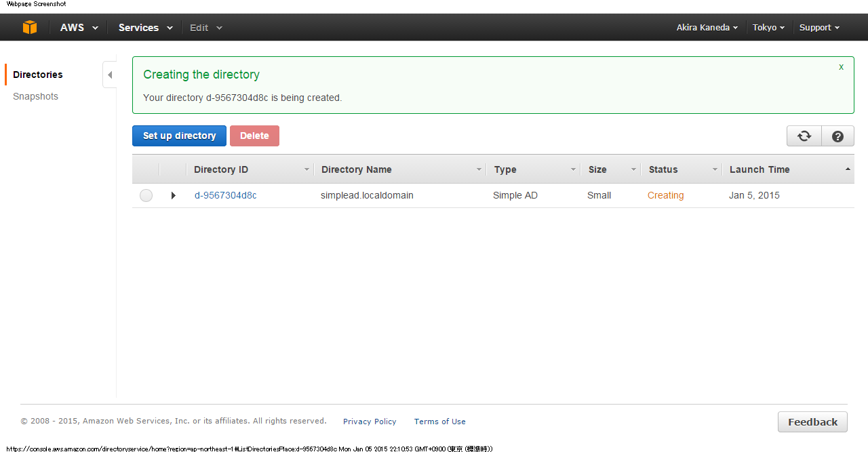Open the Tokyo region dropdown
The height and width of the screenshot is (452, 868).
[768, 28]
